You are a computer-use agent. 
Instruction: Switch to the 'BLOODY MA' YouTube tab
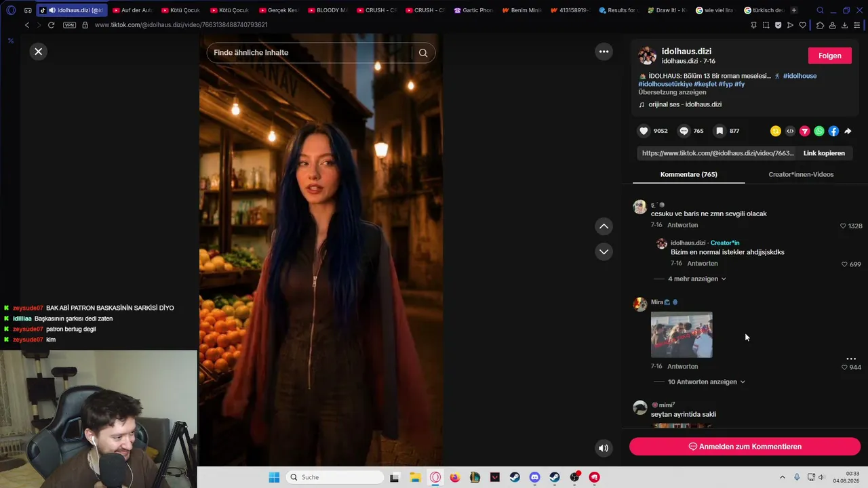click(327, 10)
